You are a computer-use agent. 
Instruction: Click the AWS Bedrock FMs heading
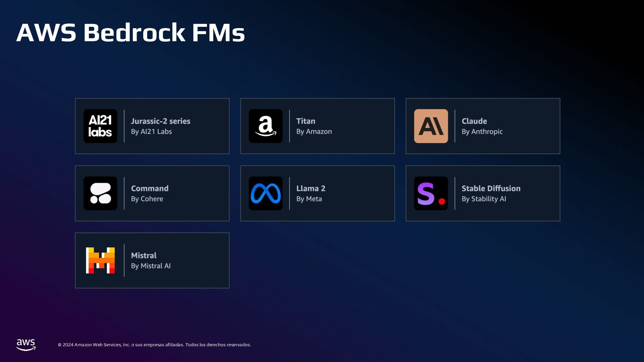point(130,33)
